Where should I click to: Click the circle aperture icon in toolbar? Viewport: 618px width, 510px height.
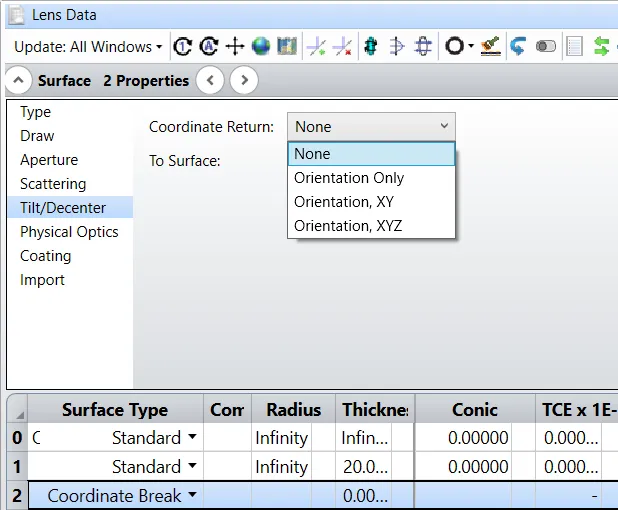[455, 47]
